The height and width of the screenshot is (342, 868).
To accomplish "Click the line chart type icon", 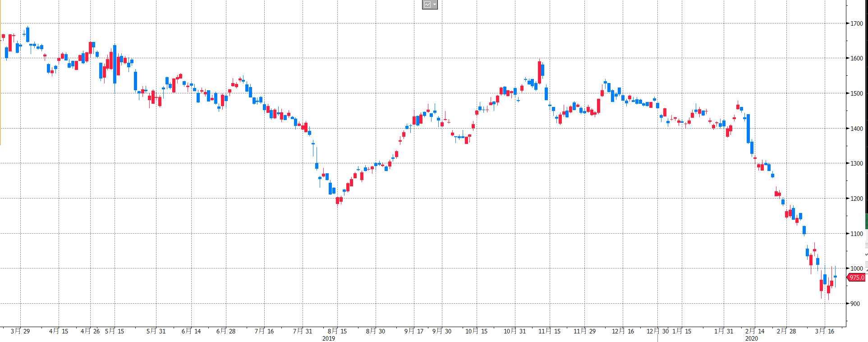I will click(x=427, y=5).
